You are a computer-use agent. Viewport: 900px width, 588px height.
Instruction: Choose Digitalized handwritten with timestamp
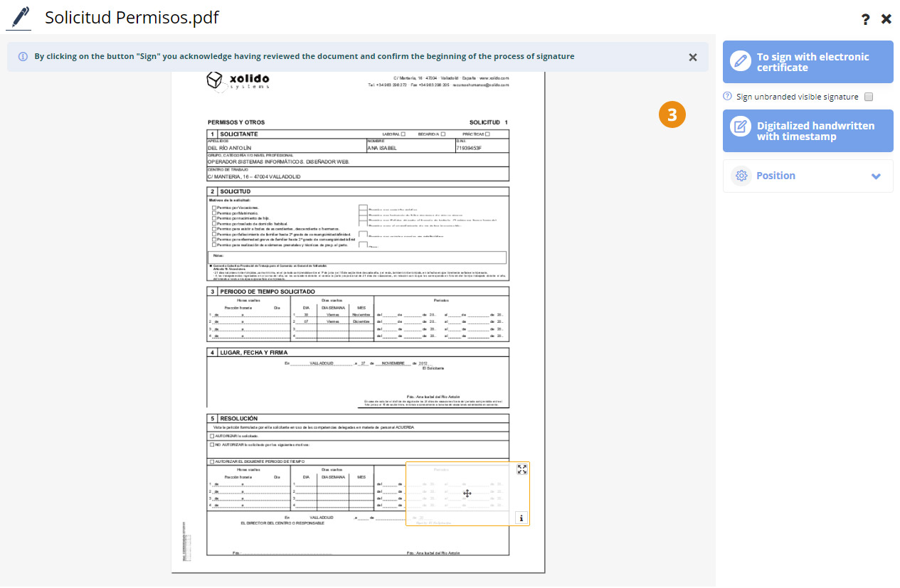808,131
